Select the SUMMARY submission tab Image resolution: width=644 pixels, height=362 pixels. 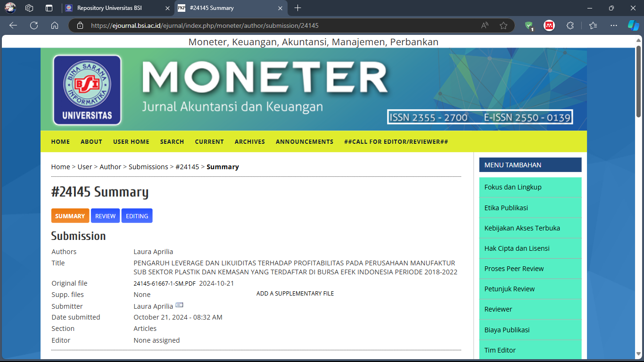(x=70, y=216)
